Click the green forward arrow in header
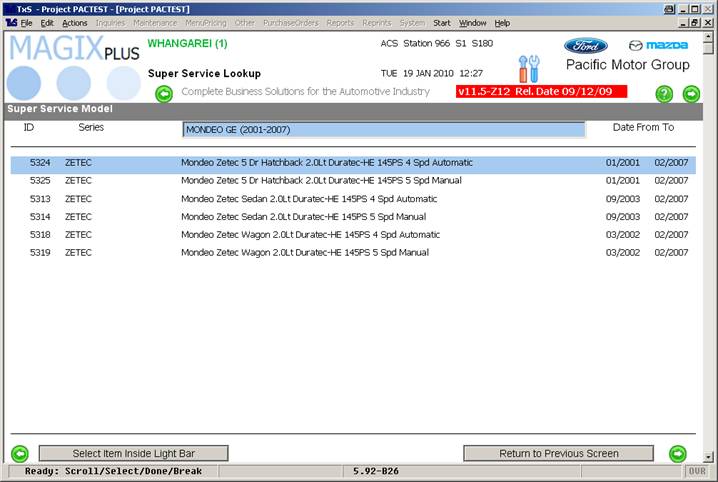 pos(691,94)
